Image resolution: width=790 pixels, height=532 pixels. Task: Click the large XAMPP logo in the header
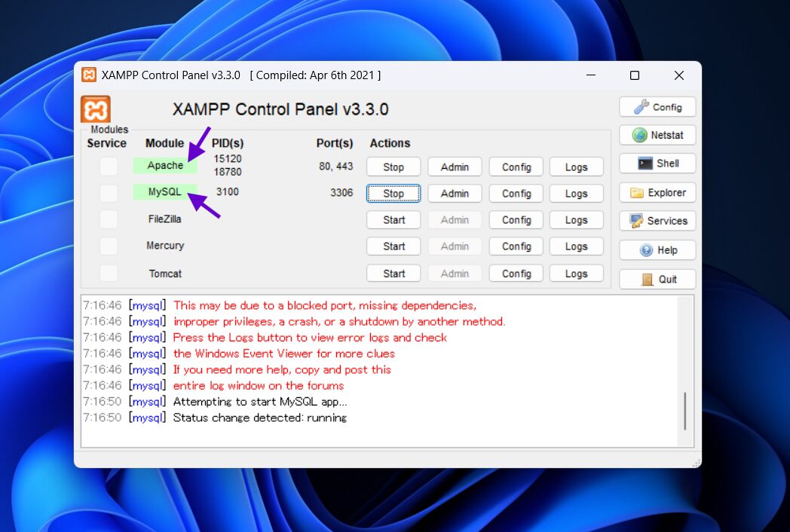click(x=96, y=109)
